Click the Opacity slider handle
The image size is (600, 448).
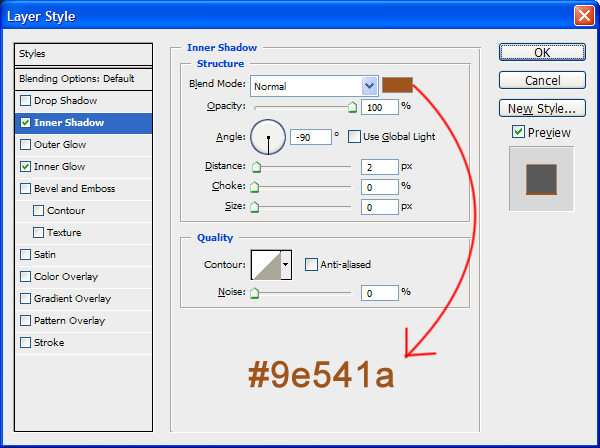(x=352, y=107)
